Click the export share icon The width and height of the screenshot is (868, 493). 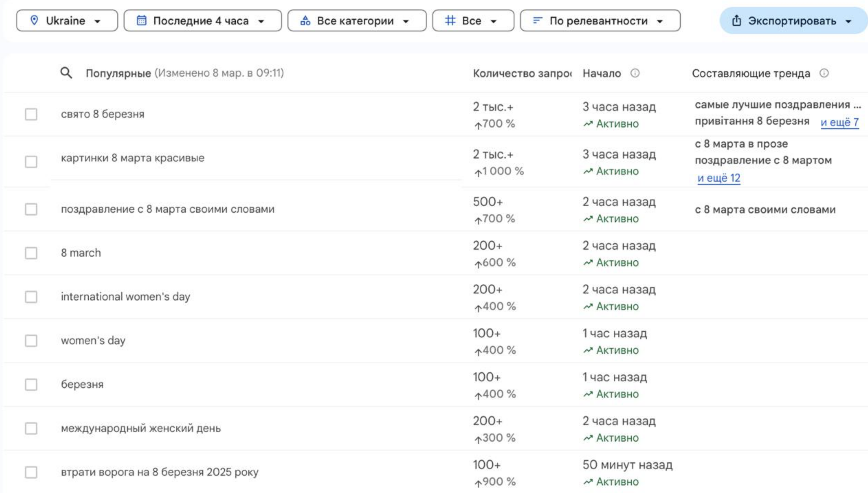[x=736, y=21]
